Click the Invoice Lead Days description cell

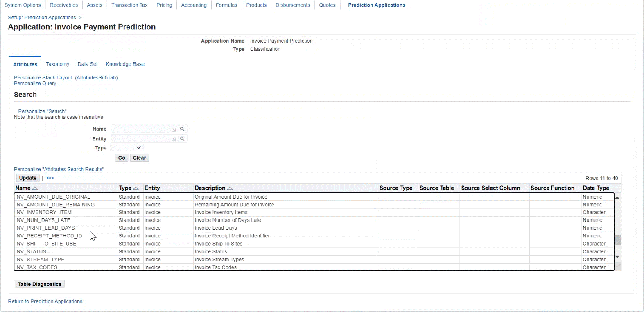pos(216,228)
